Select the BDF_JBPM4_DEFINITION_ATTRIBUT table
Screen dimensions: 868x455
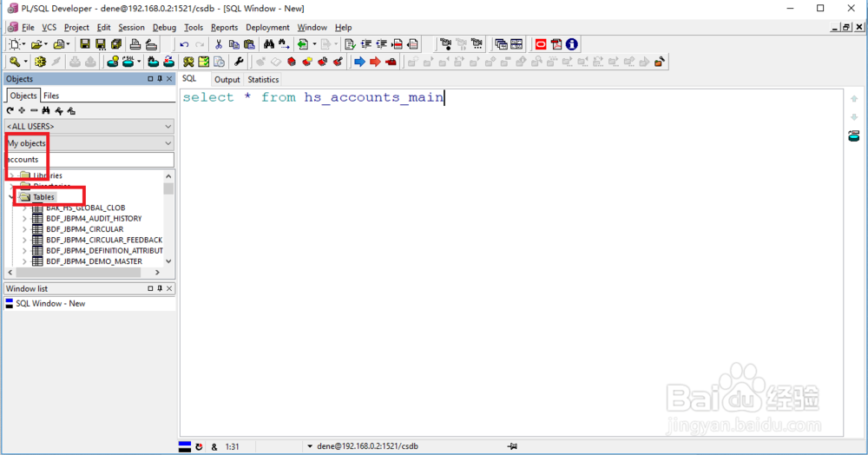point(104,251)
